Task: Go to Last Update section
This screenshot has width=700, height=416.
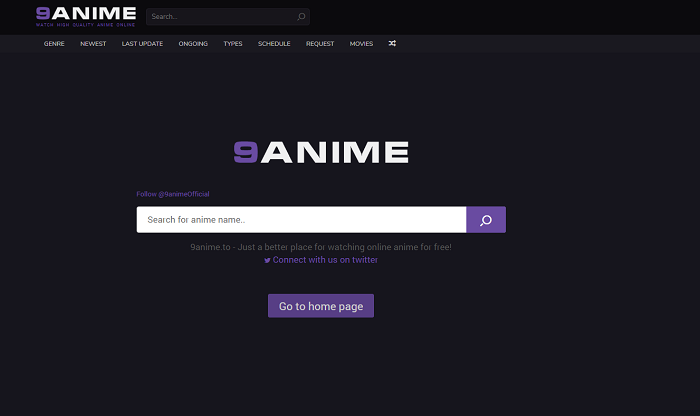Action: point(142,43)
